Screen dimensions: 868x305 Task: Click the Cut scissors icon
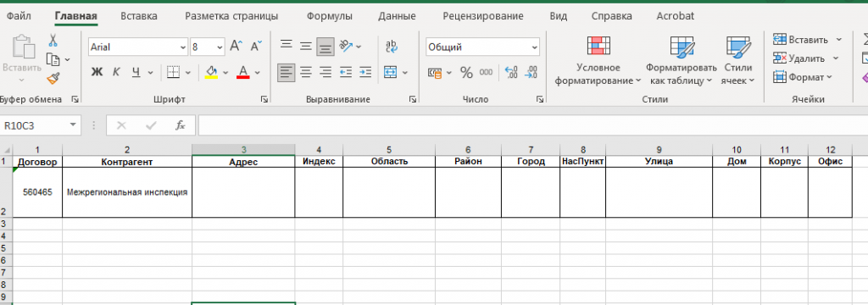53,40
